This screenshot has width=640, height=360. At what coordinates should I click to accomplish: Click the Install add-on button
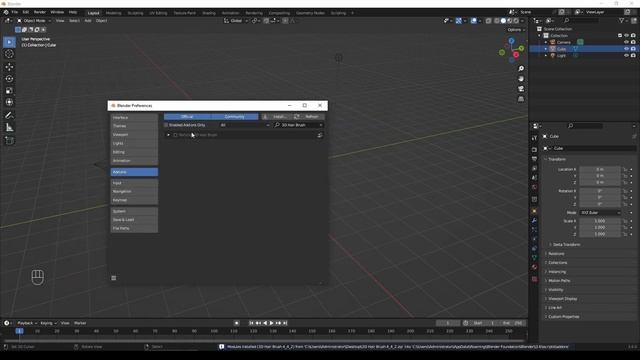pyautogui.click(x=276, y=117)
